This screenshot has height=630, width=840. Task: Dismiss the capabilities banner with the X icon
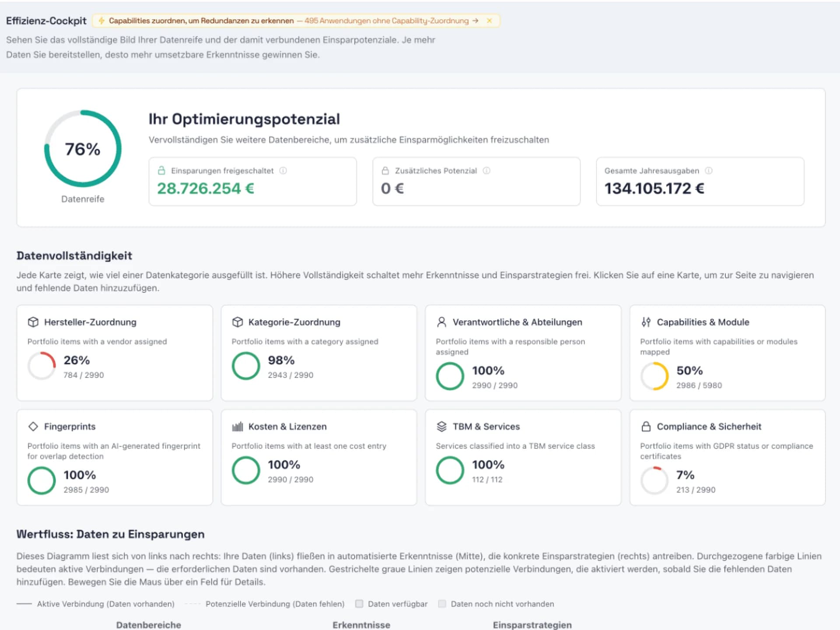[x=489, y=21]
